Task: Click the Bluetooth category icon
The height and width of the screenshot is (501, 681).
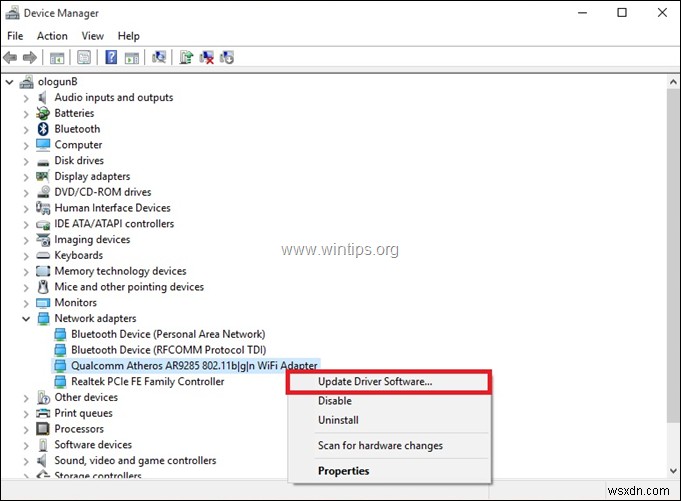Action: tap(43, 129)
